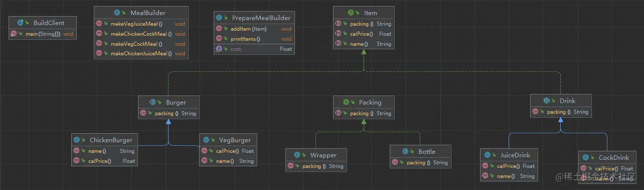Screen dimensions: 644x190
Task: Click the Packing interface icon
Action: point(346,102)
